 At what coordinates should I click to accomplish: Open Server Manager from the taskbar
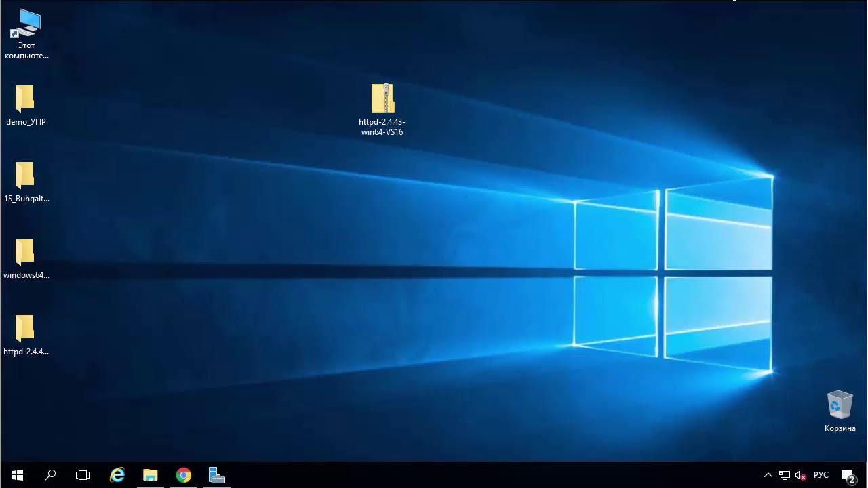216,475
